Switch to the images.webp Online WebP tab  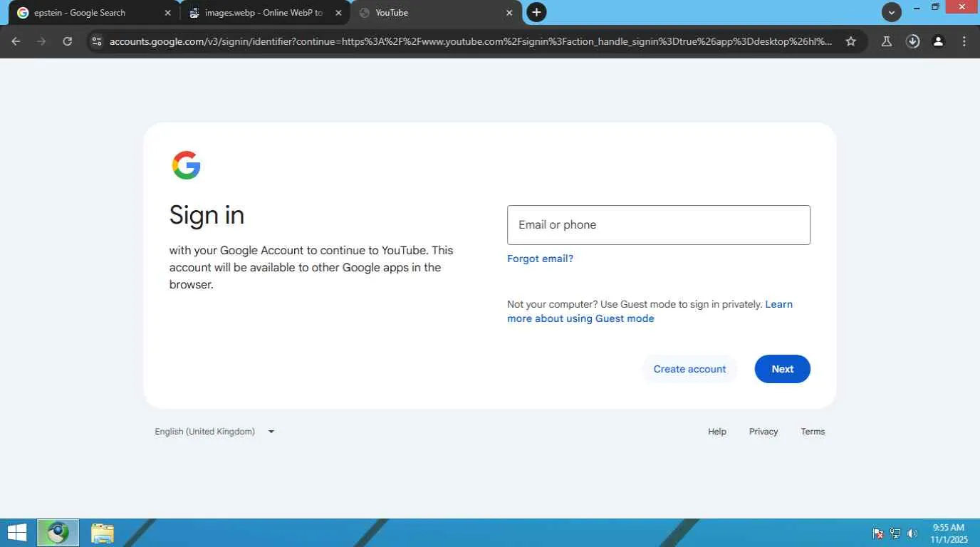[264, 13]
